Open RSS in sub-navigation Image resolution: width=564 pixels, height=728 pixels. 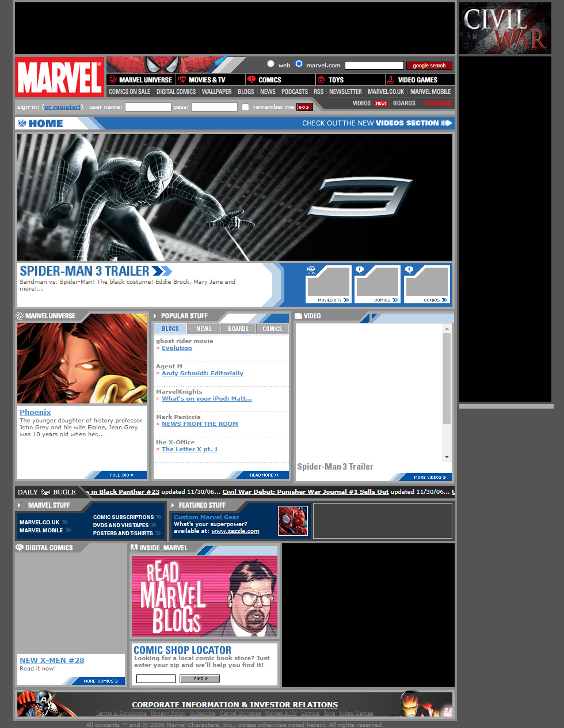click(x=318, y=92)
